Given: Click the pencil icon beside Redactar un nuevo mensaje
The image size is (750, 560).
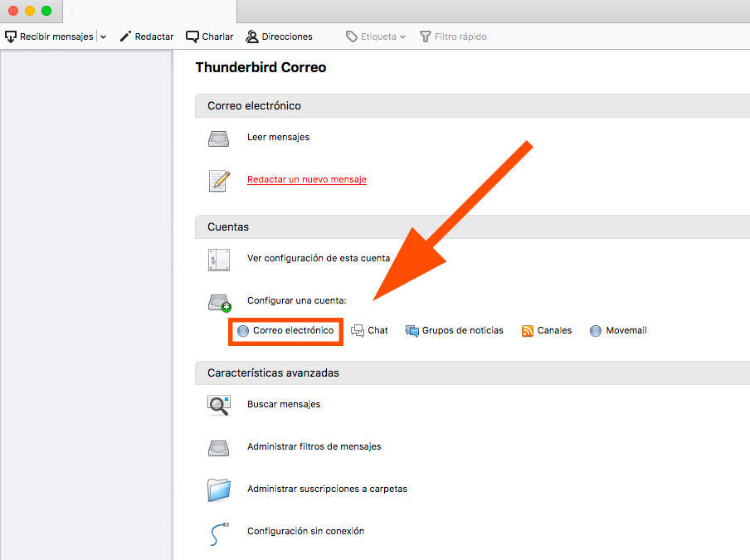Looking at the screenshot, I should [218, 179].
